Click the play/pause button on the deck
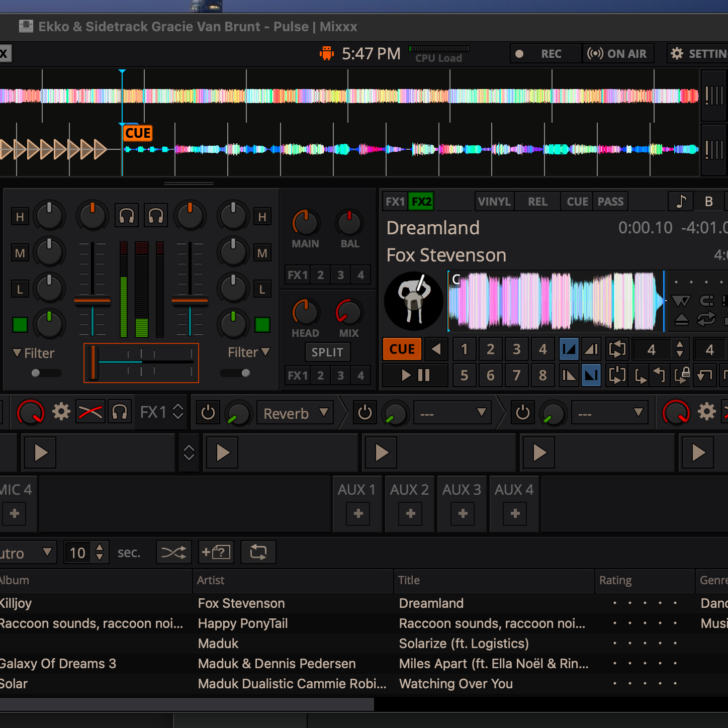This screenshot has height=728, width=728. 415,375
